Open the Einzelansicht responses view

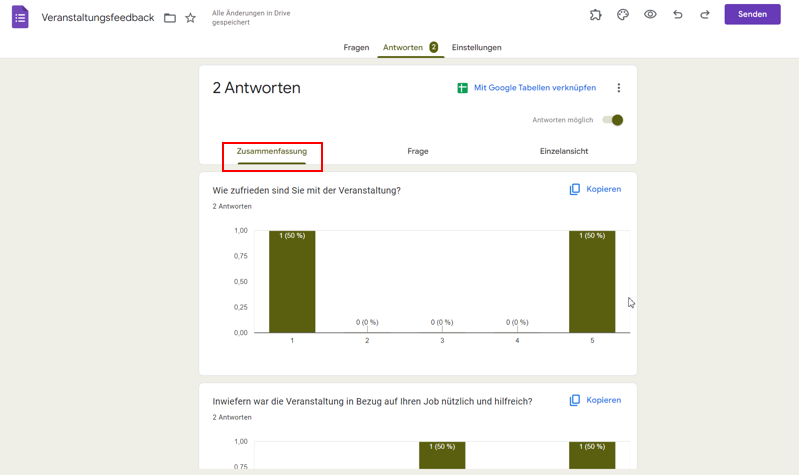point(564,152)
